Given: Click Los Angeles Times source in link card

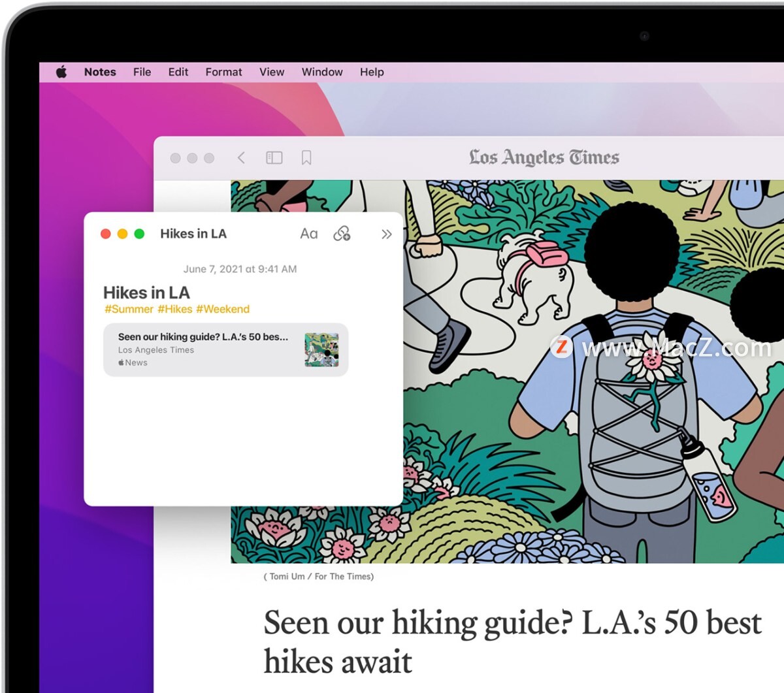Looking at the screenshot, I should click(156, 350).
